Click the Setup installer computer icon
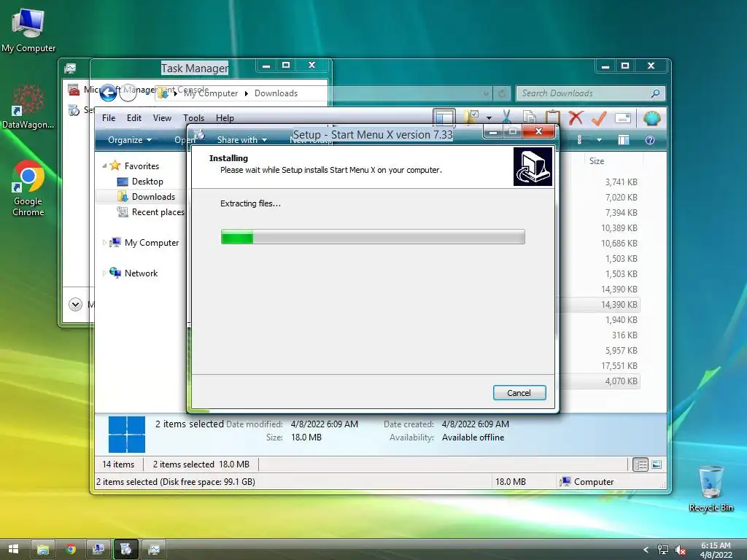747x560 pixels. [x=533, y=166]
